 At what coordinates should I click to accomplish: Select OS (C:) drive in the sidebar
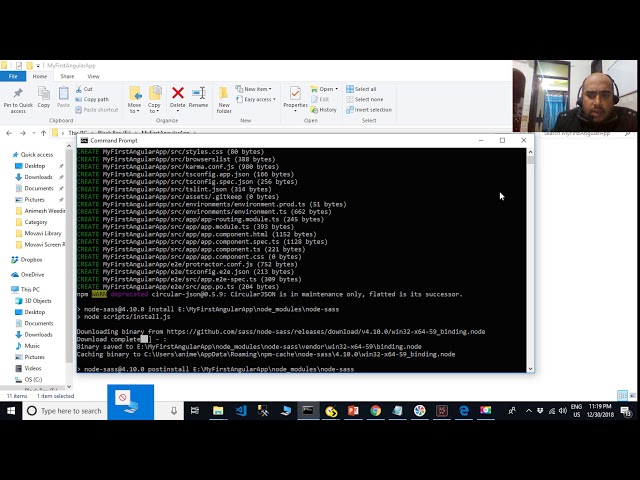pos(33,380)
